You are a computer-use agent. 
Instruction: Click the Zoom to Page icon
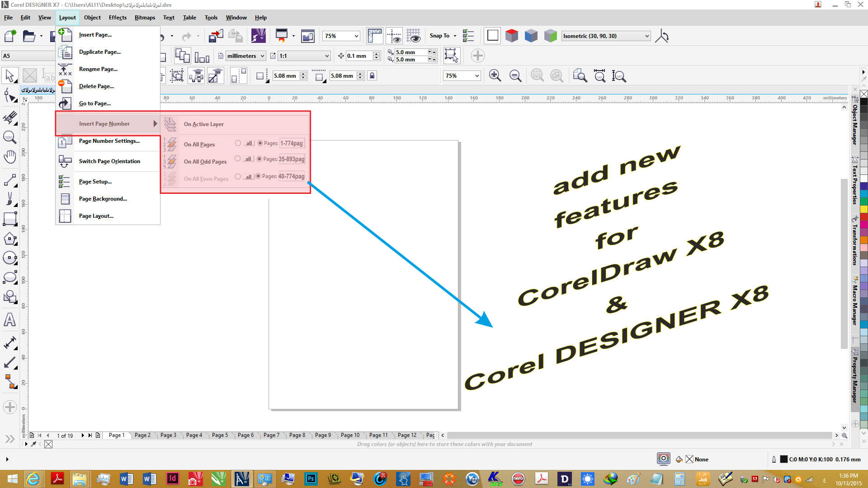(580, 75)
